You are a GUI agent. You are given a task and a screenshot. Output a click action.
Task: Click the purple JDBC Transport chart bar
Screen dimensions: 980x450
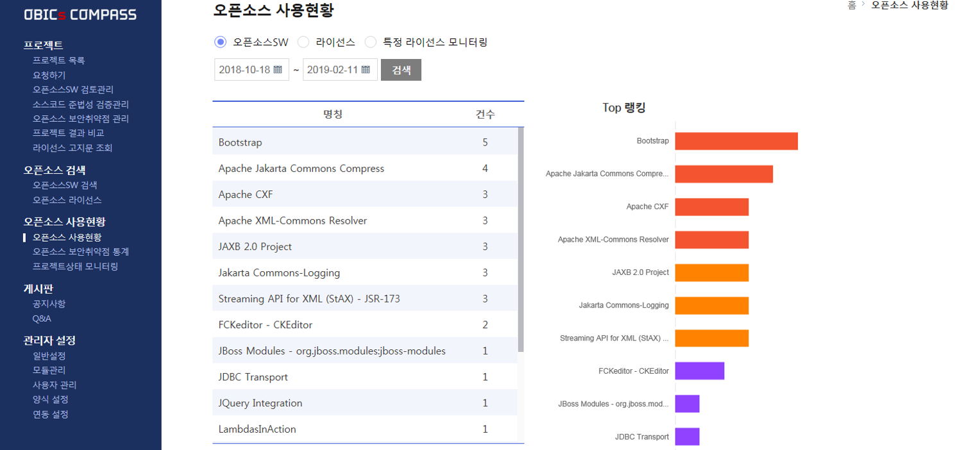tap(688, 437)
